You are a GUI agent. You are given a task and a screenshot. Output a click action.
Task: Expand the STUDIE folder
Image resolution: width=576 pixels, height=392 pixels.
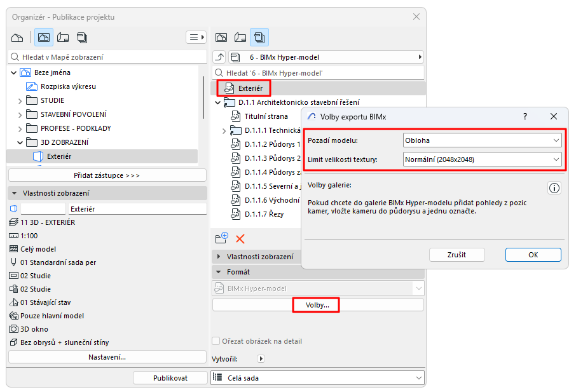[20, 100]
